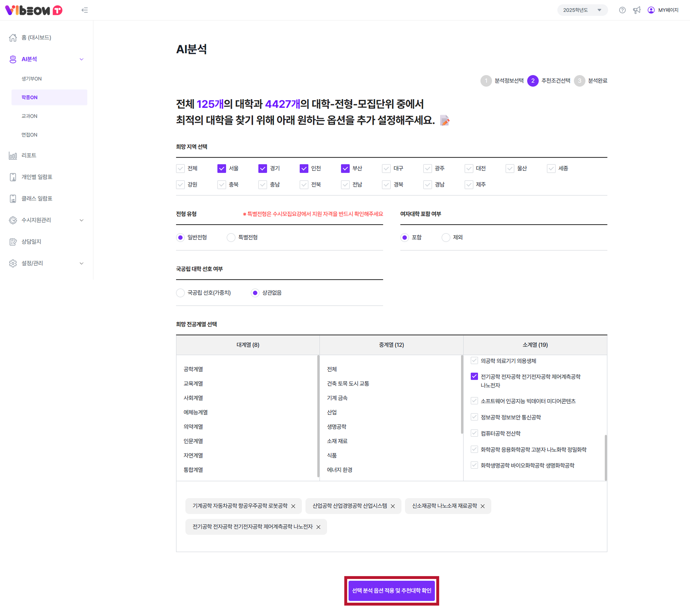Click 선택 분석 옵션 적용 및 추천대학 확인 button
Screen dimensions: 690x616
[x=391, y=591]
